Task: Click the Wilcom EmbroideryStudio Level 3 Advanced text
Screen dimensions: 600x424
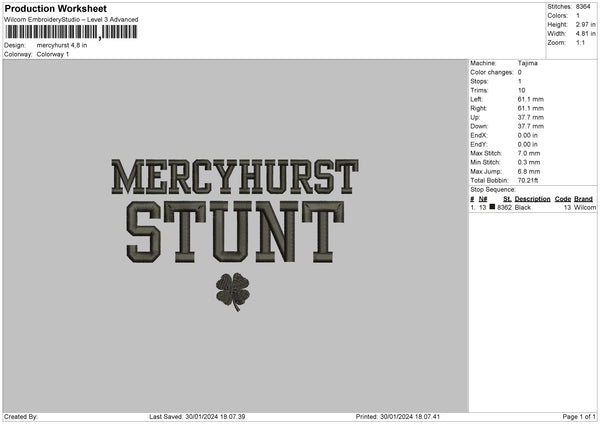Action: pyautogui.click(x=71, y=20)
